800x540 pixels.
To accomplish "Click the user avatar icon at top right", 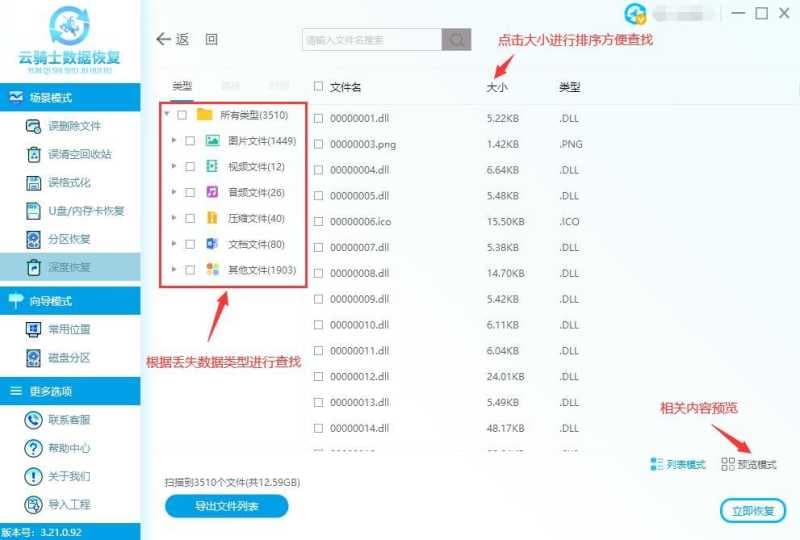I will pyautogui.click(x=635, y=14).
